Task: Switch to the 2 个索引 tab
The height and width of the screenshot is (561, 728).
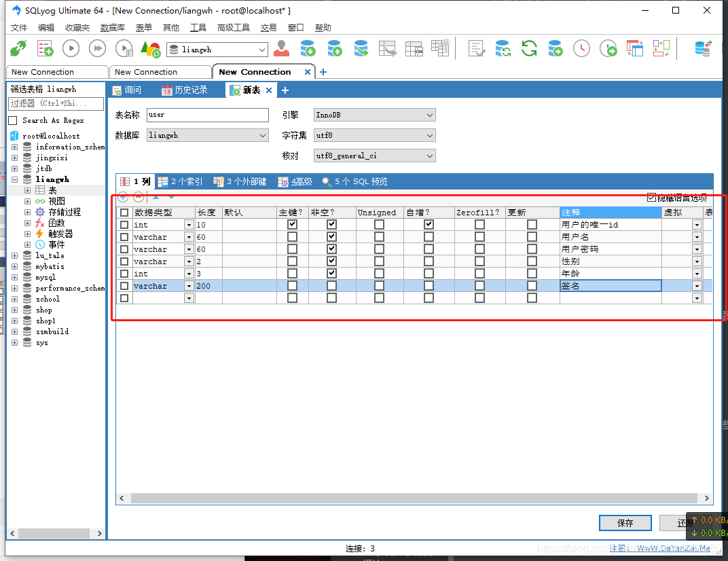Action: tap(180, 181)
